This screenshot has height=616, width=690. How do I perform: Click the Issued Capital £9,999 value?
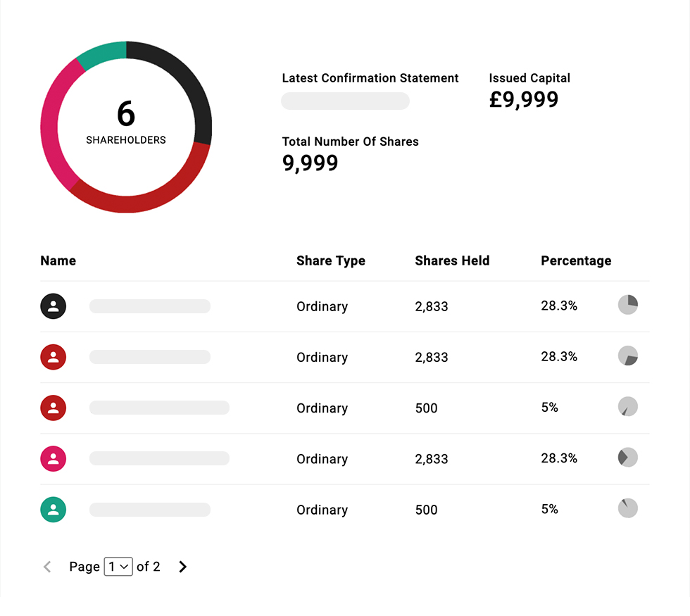coord(524,100)
